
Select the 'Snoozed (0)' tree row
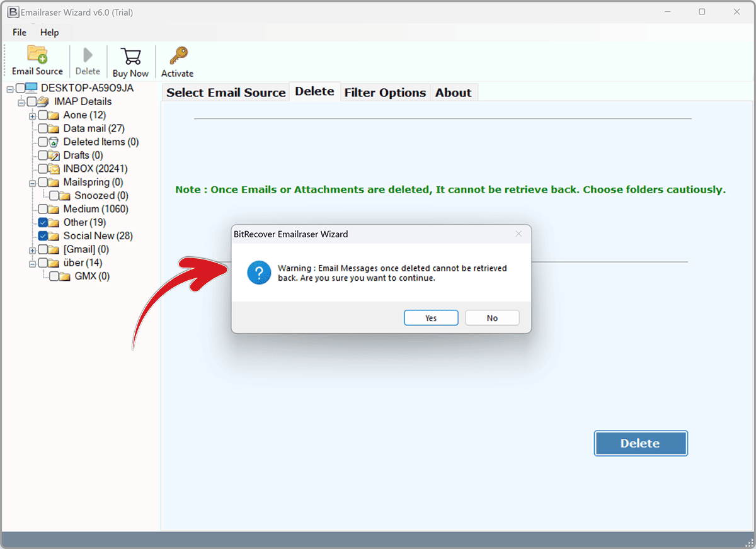101,196
